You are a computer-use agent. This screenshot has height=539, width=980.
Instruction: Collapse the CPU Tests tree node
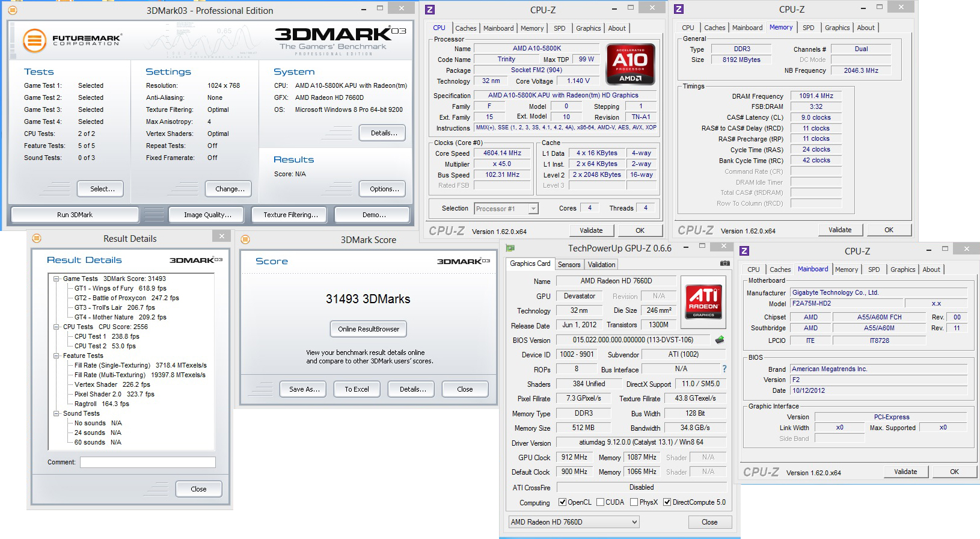coord(56,327)
